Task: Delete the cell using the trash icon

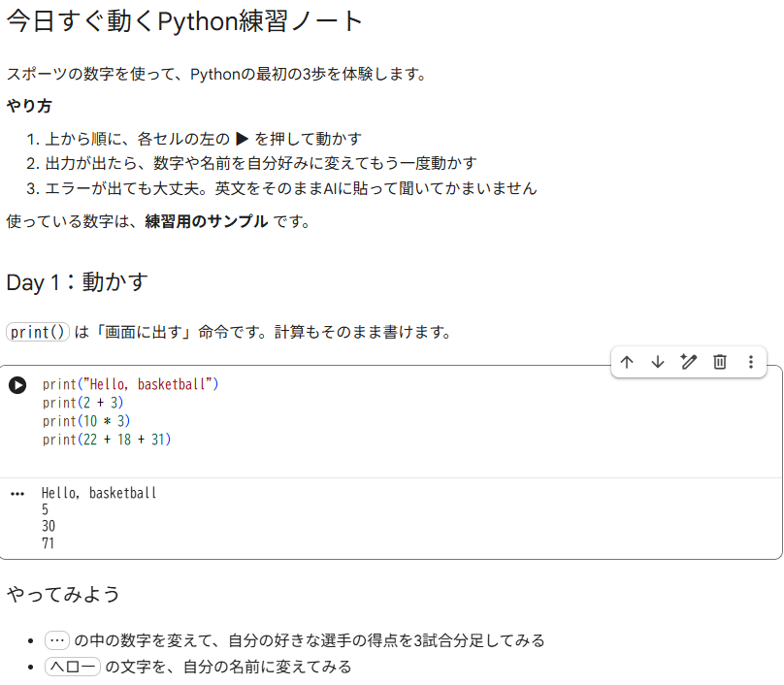Action: tap(720, 362)
